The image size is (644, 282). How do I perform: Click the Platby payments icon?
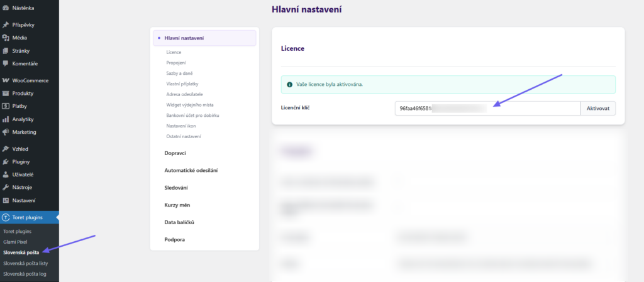click(6, 106)
